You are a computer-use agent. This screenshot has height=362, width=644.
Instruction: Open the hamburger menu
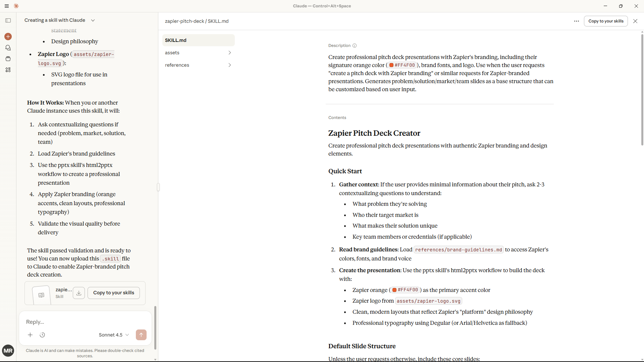click(7, 6)
